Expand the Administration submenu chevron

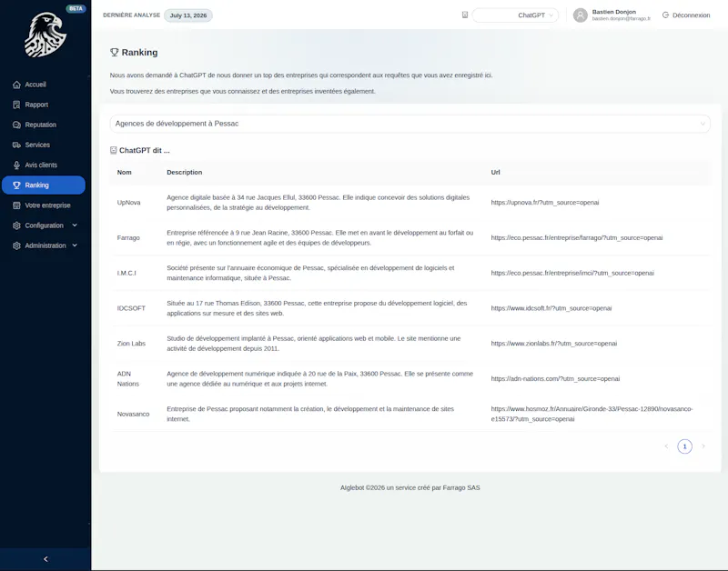(75, 245)
